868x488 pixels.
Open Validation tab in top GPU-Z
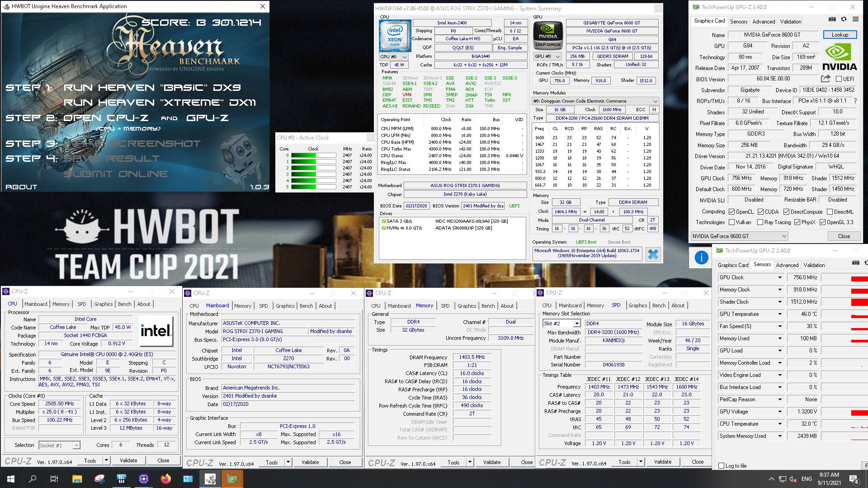pos(790,22)
